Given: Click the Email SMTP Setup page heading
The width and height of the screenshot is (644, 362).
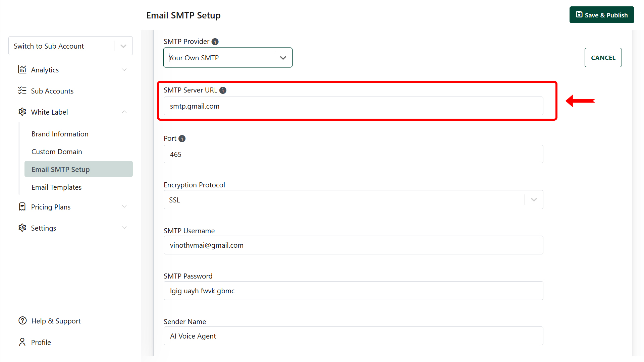Looking at the screenshot, I should click(x=183, y=15).
